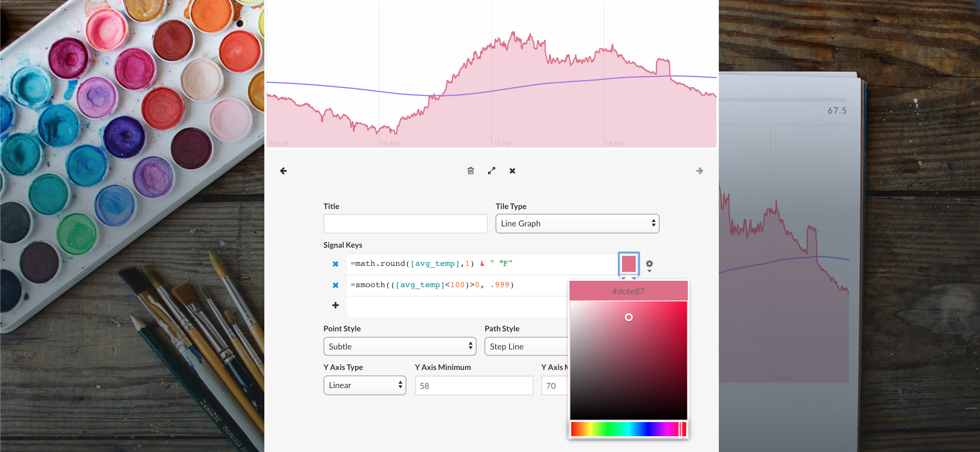Navigate back with the left arrow
Image resolution: width=980 pixels, height=452 pixels.
click(283, 171)
